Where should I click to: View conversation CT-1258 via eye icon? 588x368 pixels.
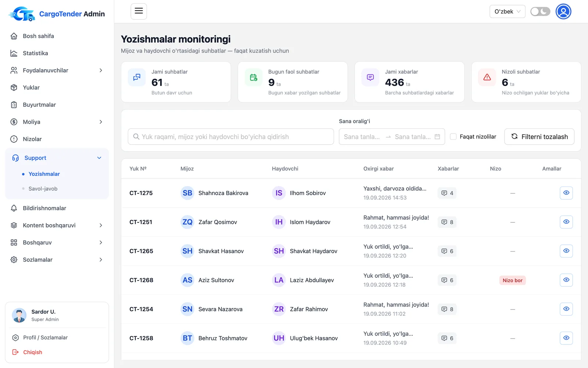[566, 338]
